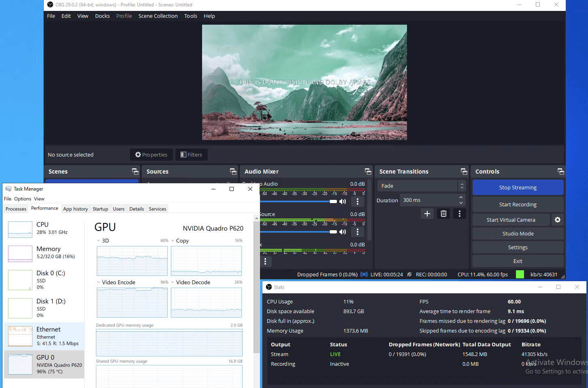
Task: Click the Controls dock float icon
Action: coord(560,172)
